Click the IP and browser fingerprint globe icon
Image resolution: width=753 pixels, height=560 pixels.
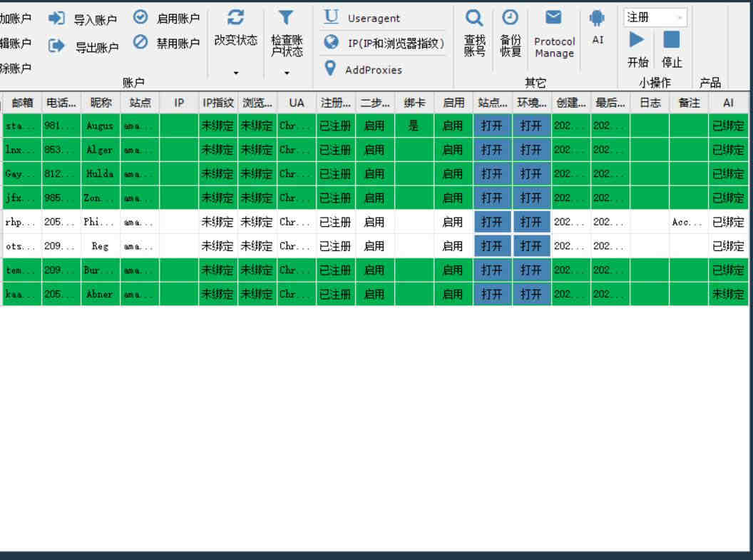pos(331,42)
